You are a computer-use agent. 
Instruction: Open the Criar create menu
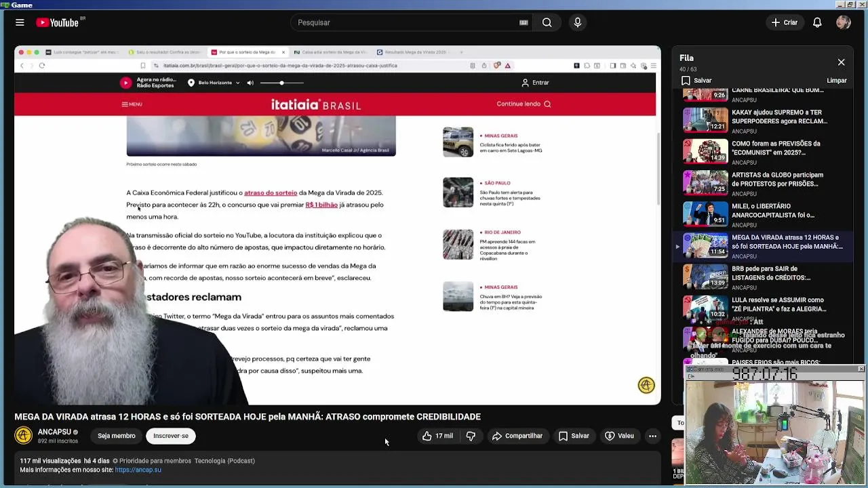coord(785,22)
